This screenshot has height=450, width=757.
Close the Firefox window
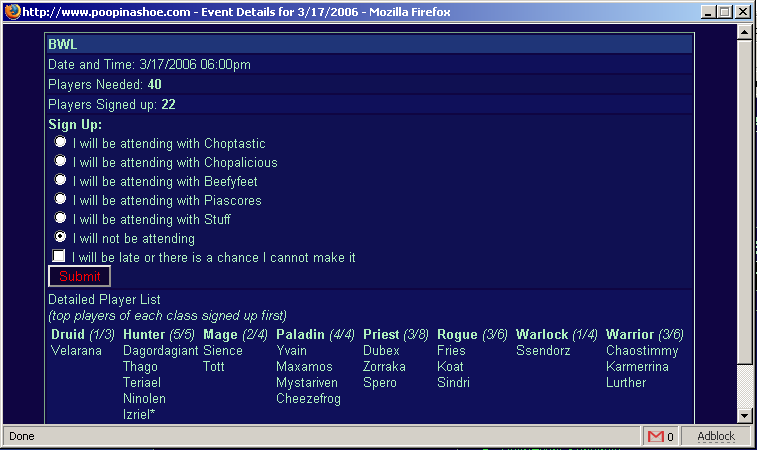743,12
